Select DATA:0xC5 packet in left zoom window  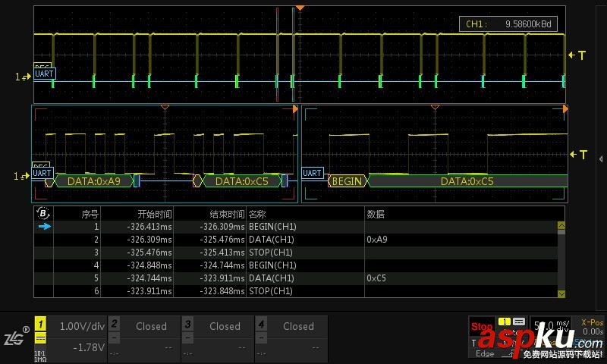click(x=241, y=181)
